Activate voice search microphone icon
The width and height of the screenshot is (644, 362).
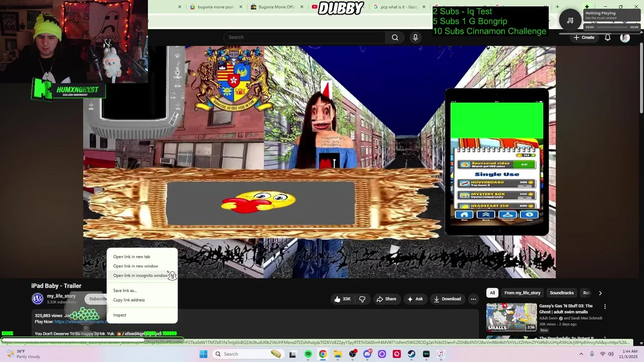point(415,37)
